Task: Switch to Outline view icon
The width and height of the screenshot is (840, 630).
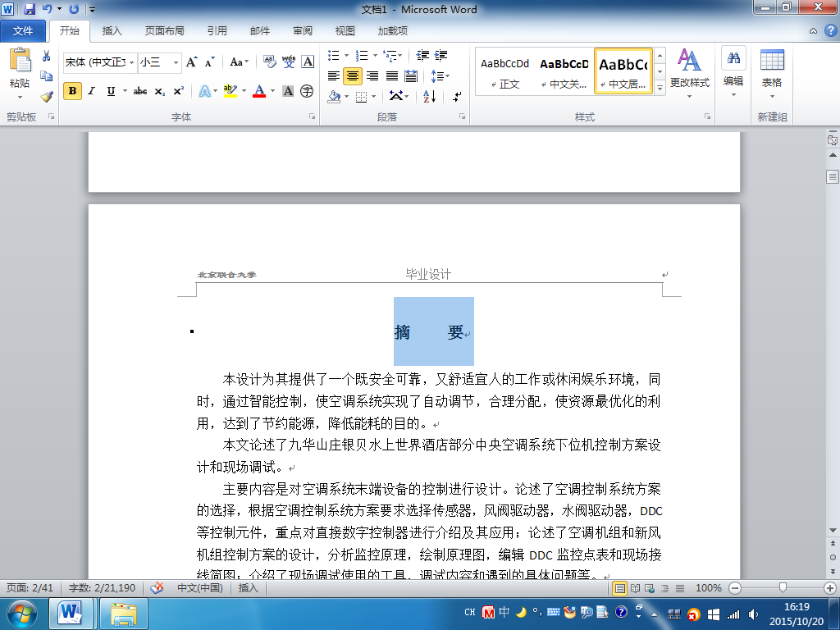Action: point(664,588)
